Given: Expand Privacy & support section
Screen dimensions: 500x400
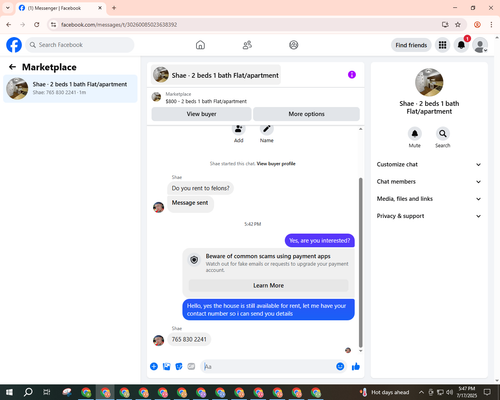Looking at the screenshot, I should [x=429, y=216].
